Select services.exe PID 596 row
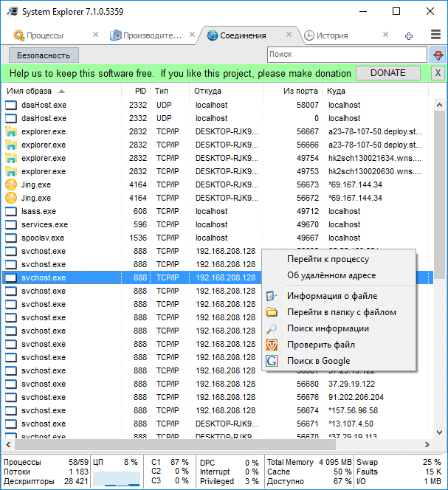Viewport: 448px width, 490px height. 218,224
